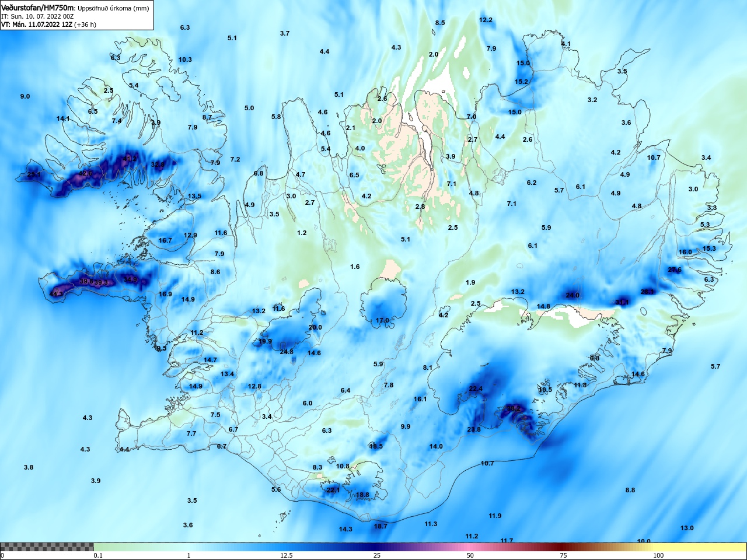Select the 8.5 value near the top edge

click(x=440, y=23)
